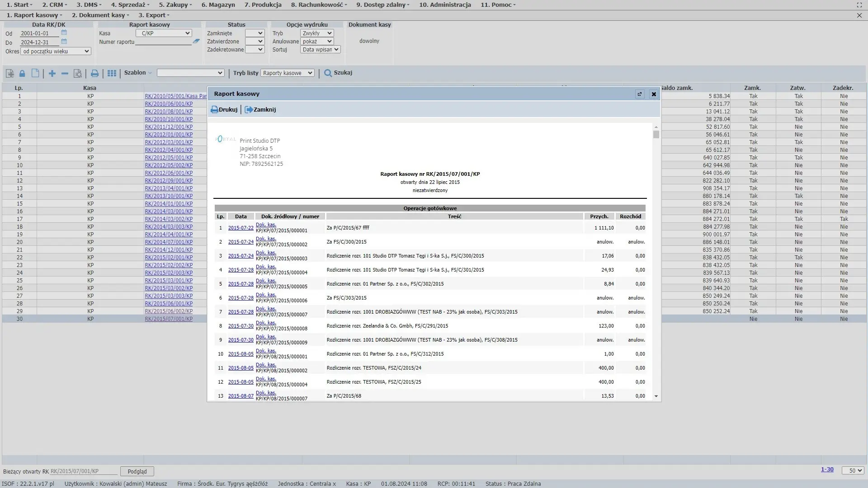The width and height of the screenshot is (868, 488).
Task: Expand the Okres period dropdown
Action: (x=56, y=52)
